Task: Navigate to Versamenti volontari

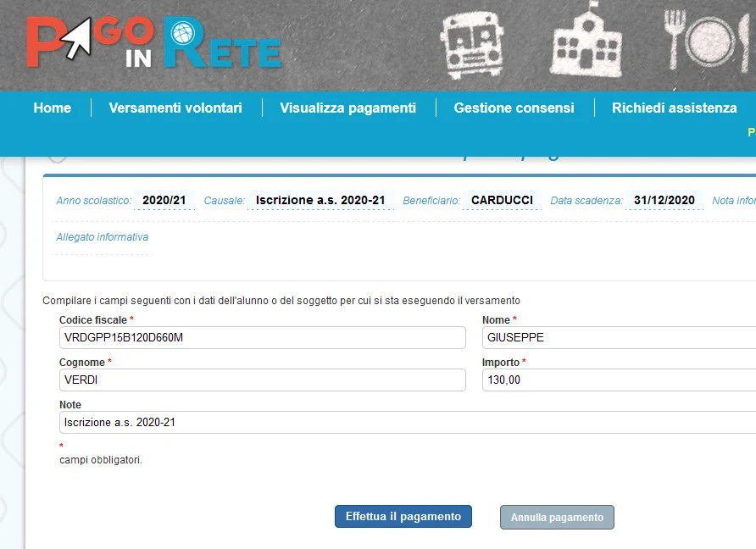Action: tap(175, 108)
